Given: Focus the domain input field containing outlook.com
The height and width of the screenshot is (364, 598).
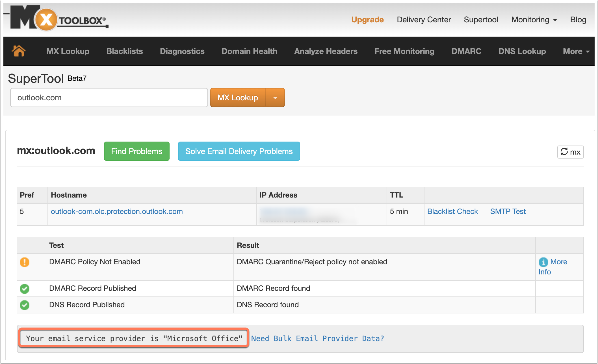Looking at the screenshot, I should pos(109,98).
